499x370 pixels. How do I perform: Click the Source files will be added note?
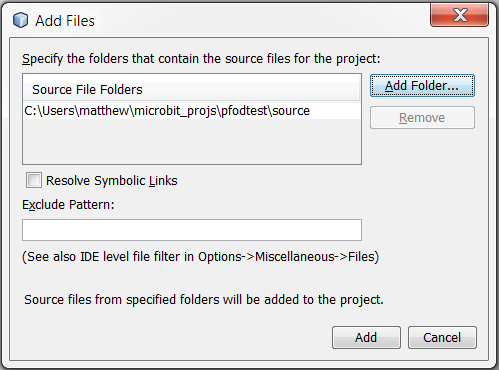coord(204,300)
